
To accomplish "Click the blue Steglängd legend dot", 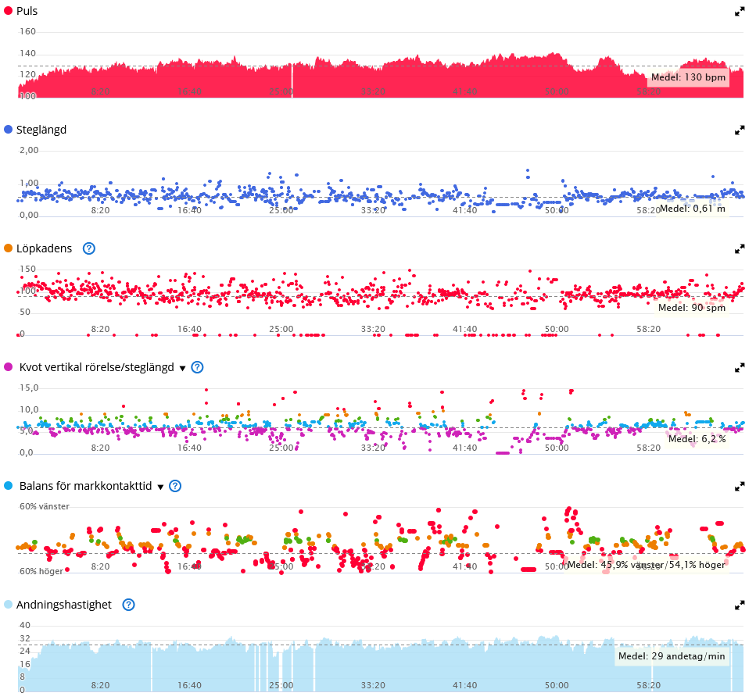I will (x=8, y=130).
